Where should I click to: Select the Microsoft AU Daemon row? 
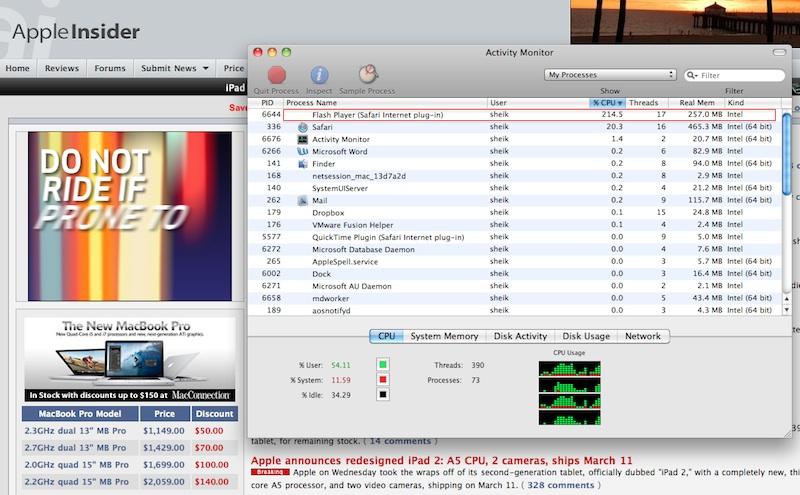click(x=515, y=286)
